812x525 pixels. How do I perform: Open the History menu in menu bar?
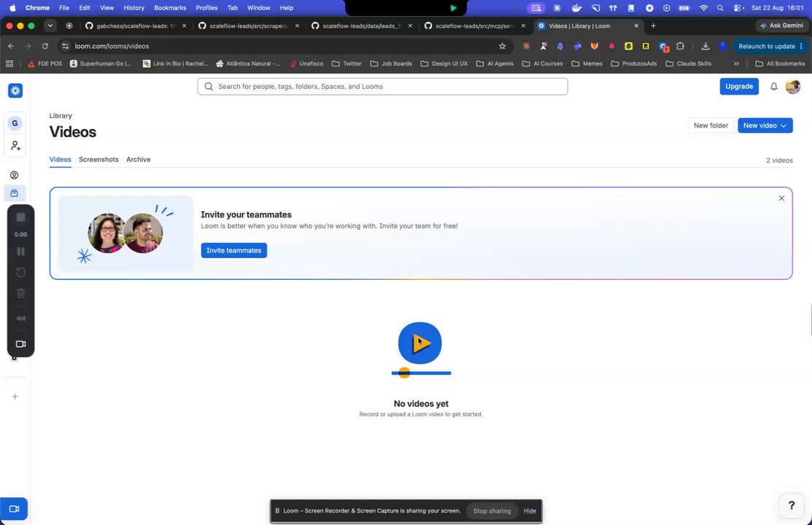[x=133, y=8]
